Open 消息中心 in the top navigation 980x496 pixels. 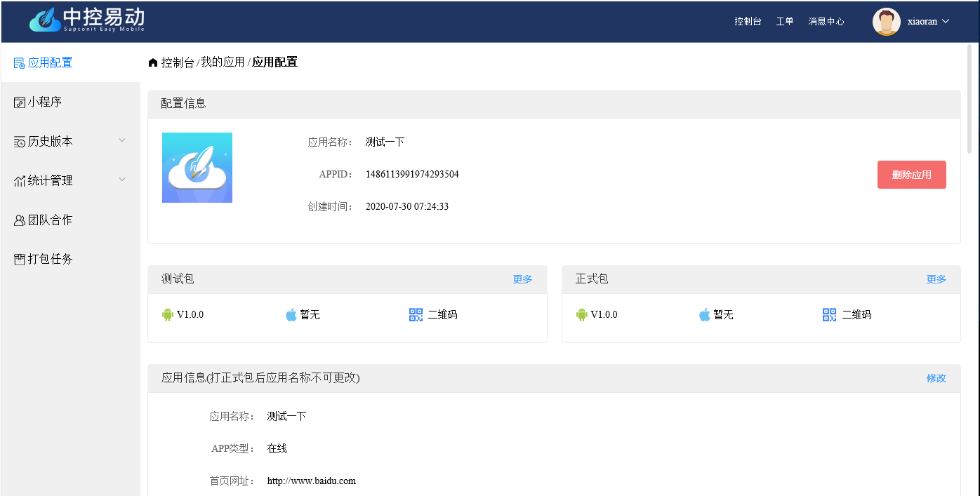[826, 22]
